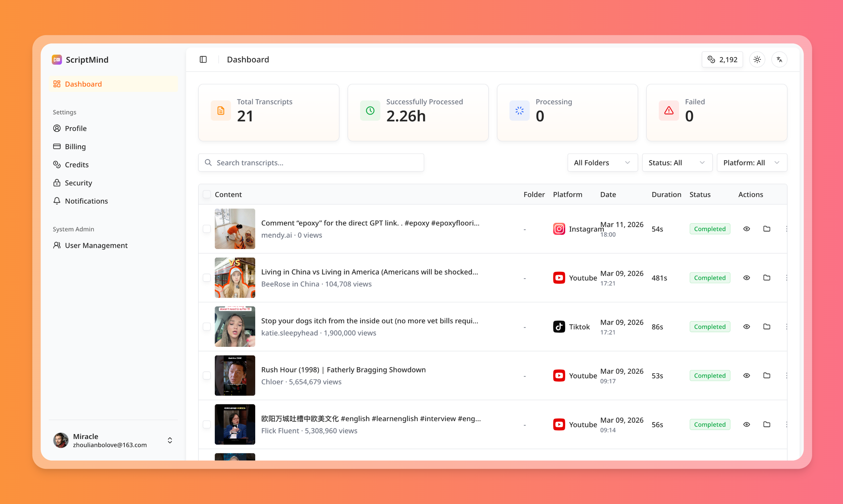Toggle the sidebar panel icon
The image size is (843, 504).
pyautogui.click(x=203, y=59)
